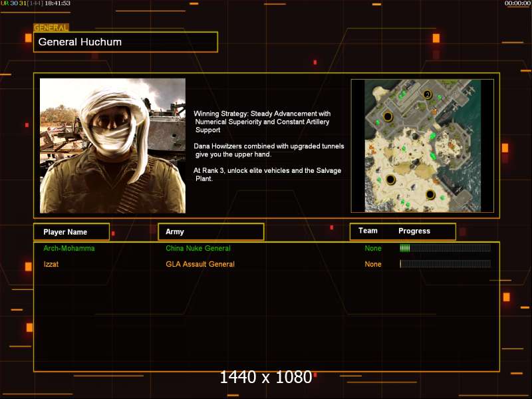The image size is (532, 399).
Task: Click the Player Name column header
Action: [x=71, y=232]
